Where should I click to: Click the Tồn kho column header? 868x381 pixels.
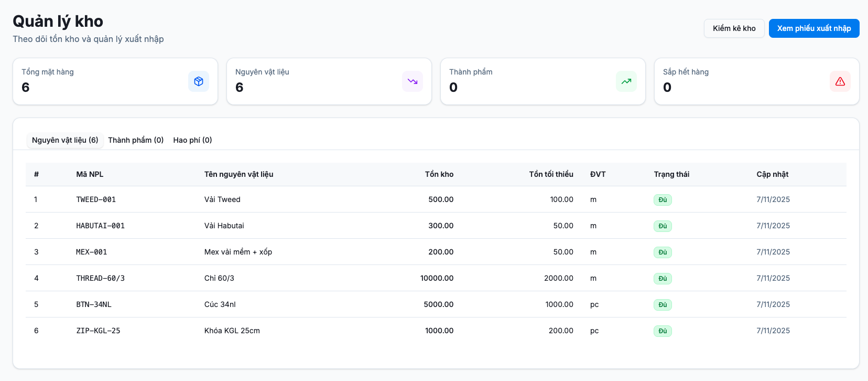439,174
